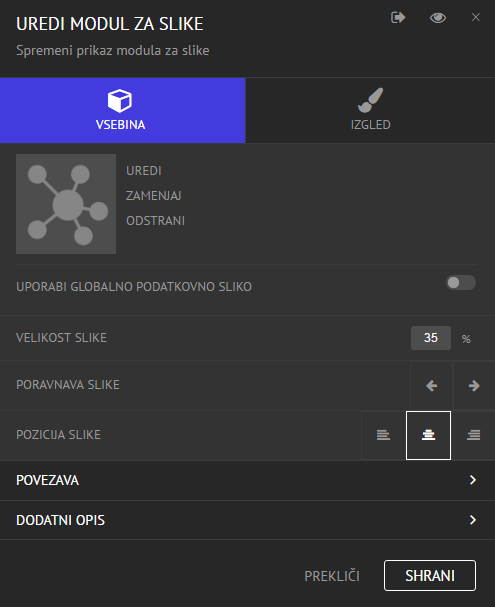Click the cube icon above VSEBINA

click(120, 101)
